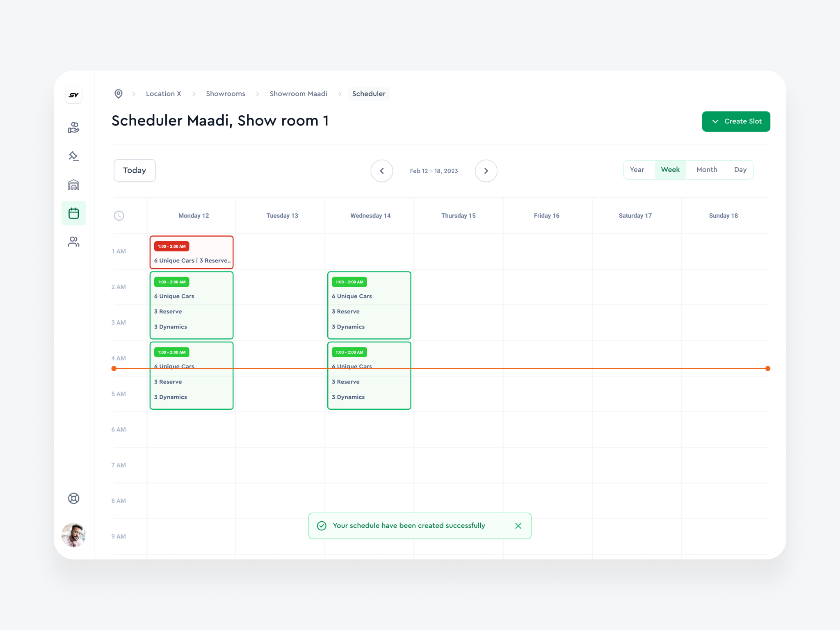Open the garage showroom sidebar icon
840x630 pixels.
(74, 185)
